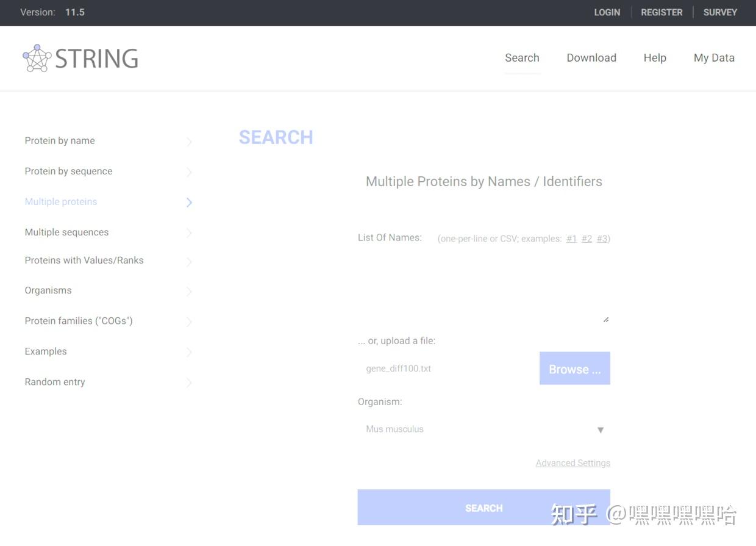756x546 pixels.
Task: Expand the "Protein by sequence" chevron
Action: (189, 171)
